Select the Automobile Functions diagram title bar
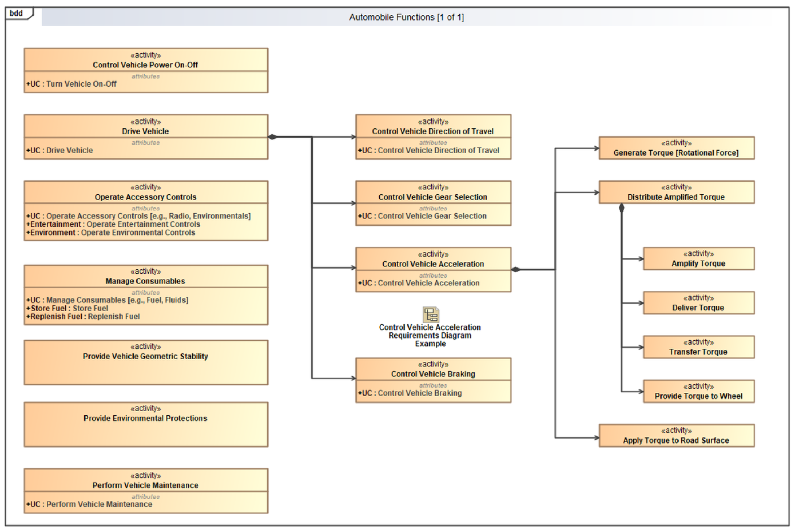794x532 pixels. point(406,17)
